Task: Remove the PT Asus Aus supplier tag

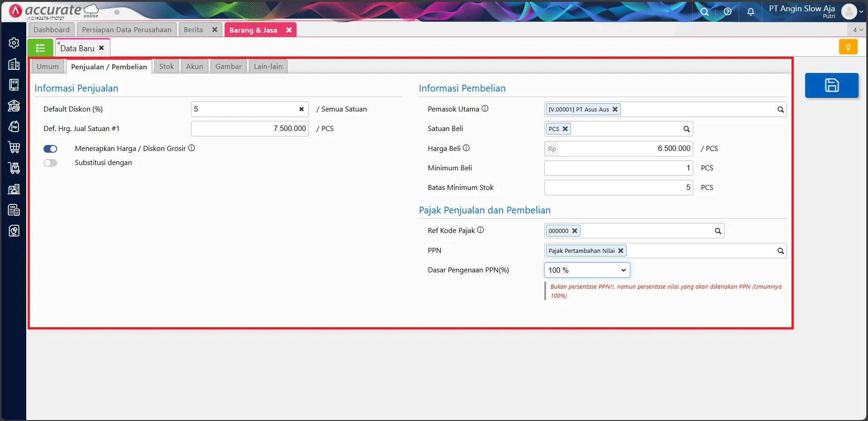Action: click(615, 109)
